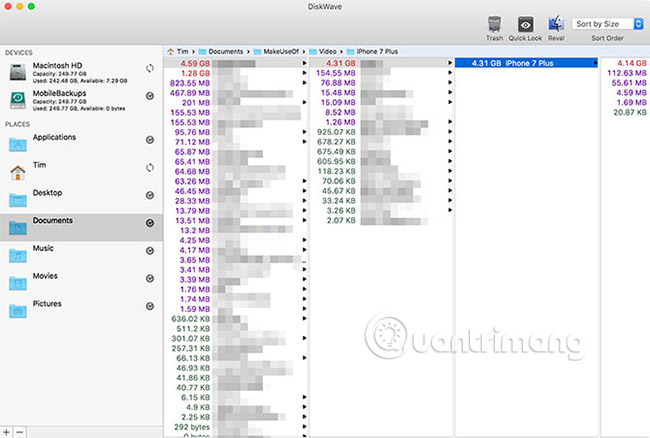Click the minus button to remove a place

click(x=19, y=432)
